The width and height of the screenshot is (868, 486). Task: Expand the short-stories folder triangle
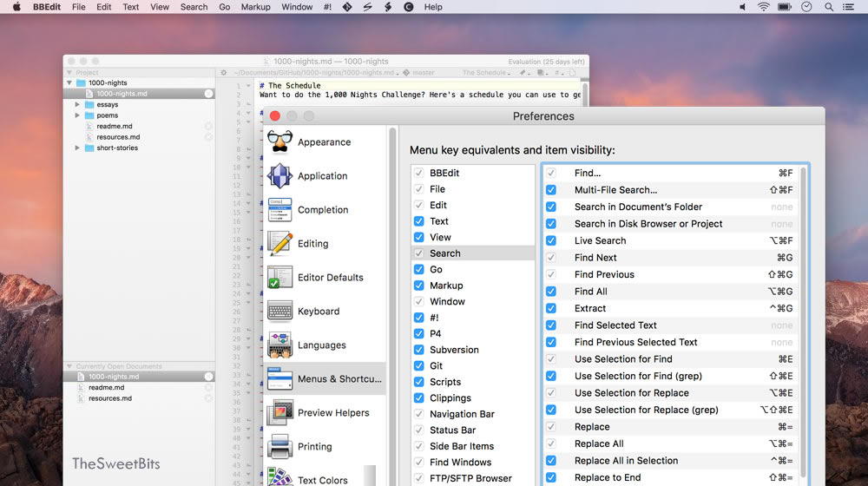77,148
